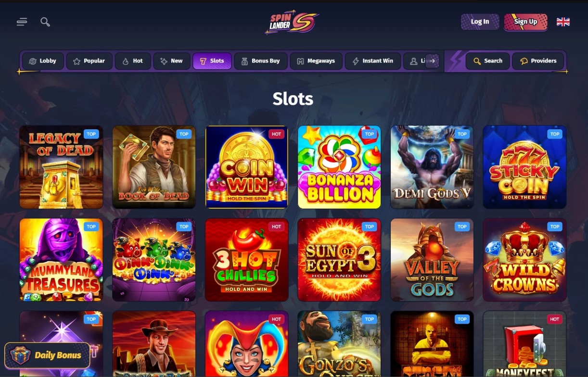
Task: Open the hamburger menu icon
Action: [x=22, y=22]
